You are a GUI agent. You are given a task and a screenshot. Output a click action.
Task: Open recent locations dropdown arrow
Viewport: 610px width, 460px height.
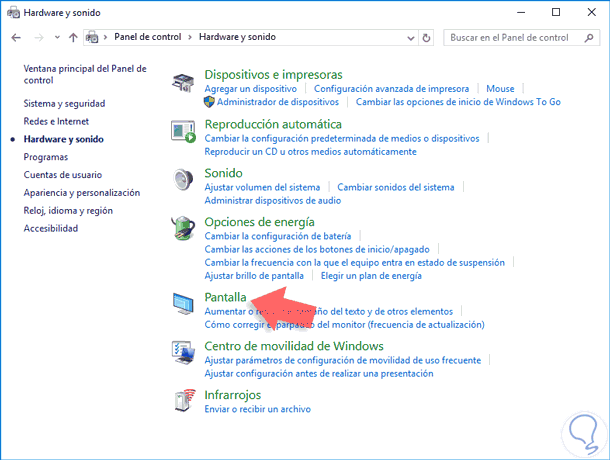click(57, 38)
